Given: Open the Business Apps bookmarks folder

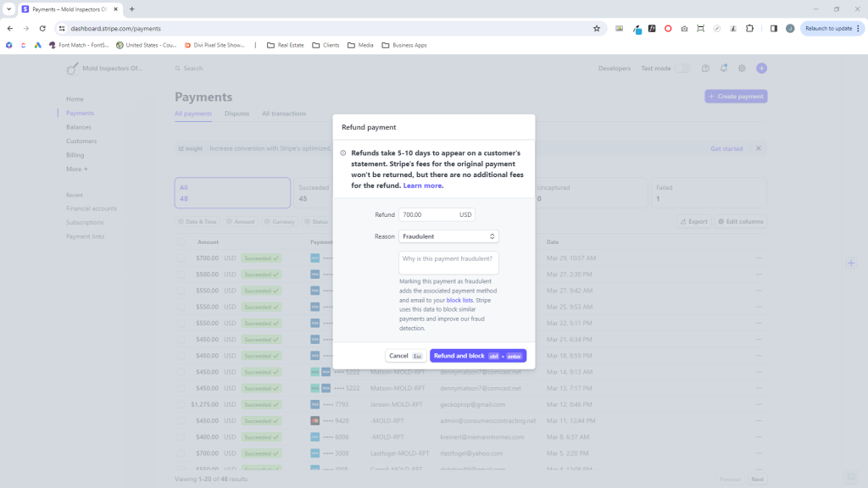Looking at the screenshot, I should point(404,46).
